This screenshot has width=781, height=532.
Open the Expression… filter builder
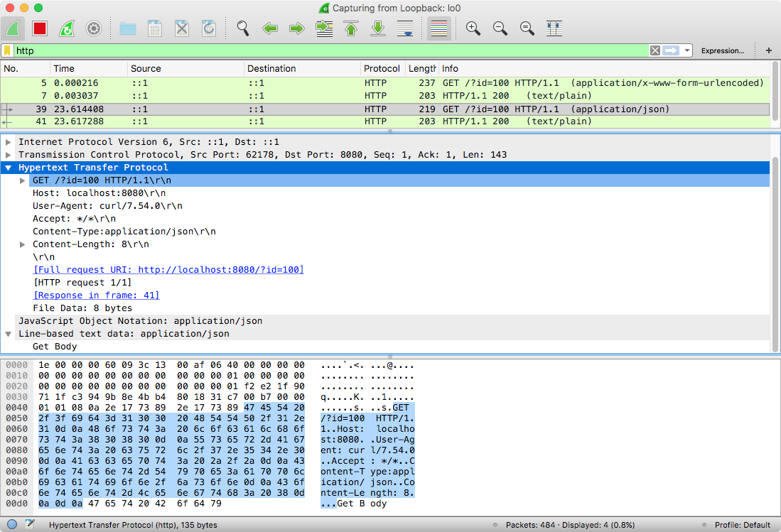[722, 50]
